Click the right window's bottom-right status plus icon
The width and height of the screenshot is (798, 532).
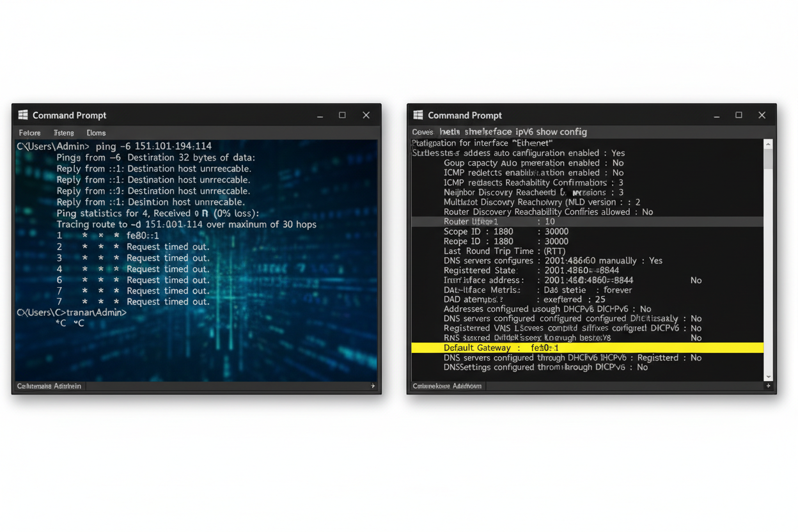(768, 386)
